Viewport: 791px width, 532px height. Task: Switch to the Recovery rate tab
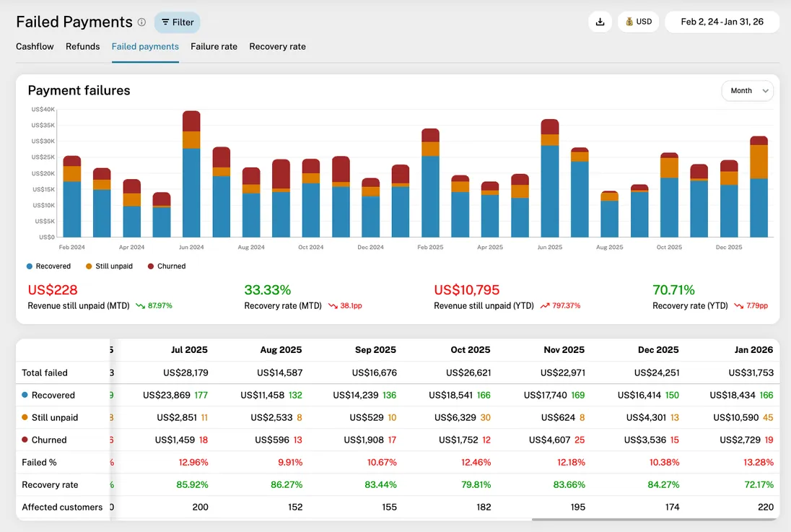coord(277,46)
